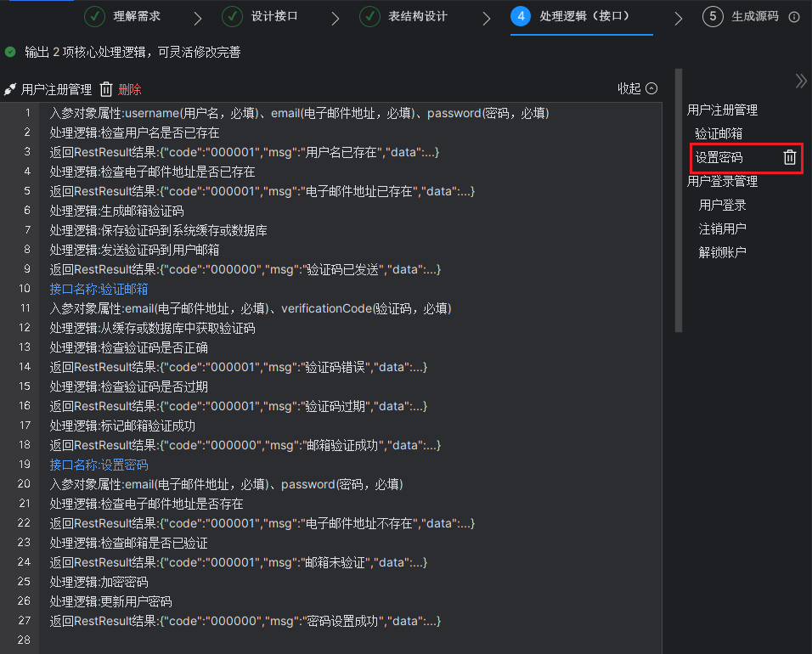Select 验证邮箱 in the outline
The image size is (812, 654).
click(719, 133)
